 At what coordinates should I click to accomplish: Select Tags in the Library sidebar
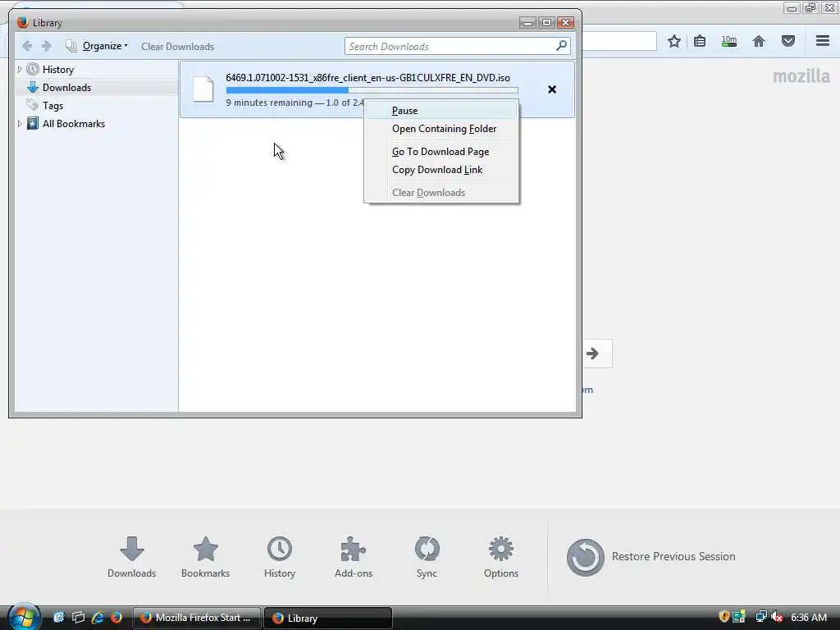(x=52, y=106)
